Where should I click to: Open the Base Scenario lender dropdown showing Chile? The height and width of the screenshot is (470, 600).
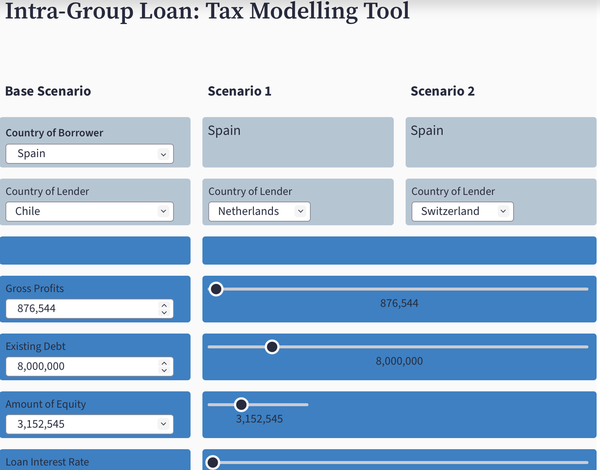[90, 211]
